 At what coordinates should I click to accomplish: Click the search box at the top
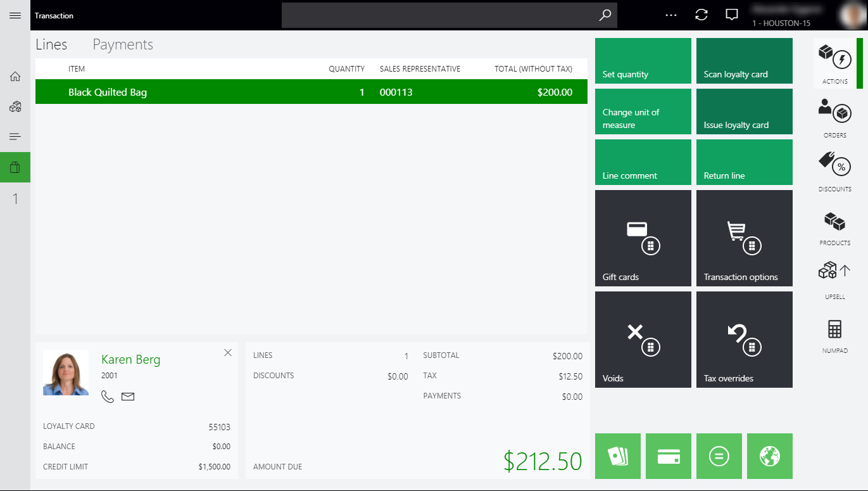point(450,15)
